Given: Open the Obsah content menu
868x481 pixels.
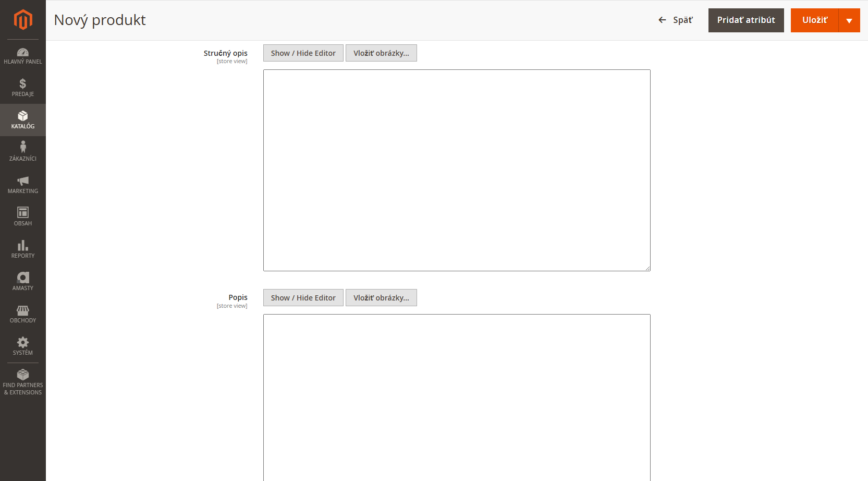Looking at the screenshot, I should pyautogui.click(x=23, y=217).
